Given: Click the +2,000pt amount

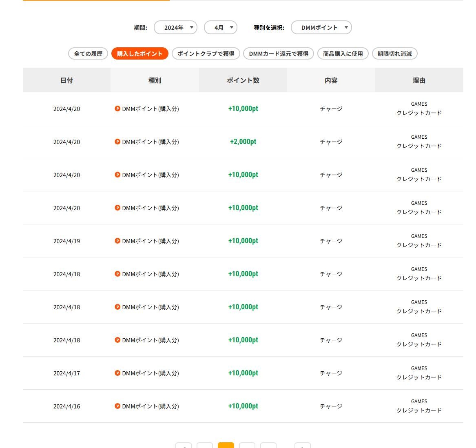Looking at the screenshot, I should [x=243, y=142].
